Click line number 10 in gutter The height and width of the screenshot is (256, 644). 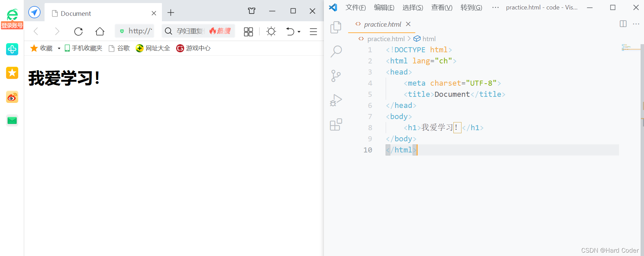368,150
